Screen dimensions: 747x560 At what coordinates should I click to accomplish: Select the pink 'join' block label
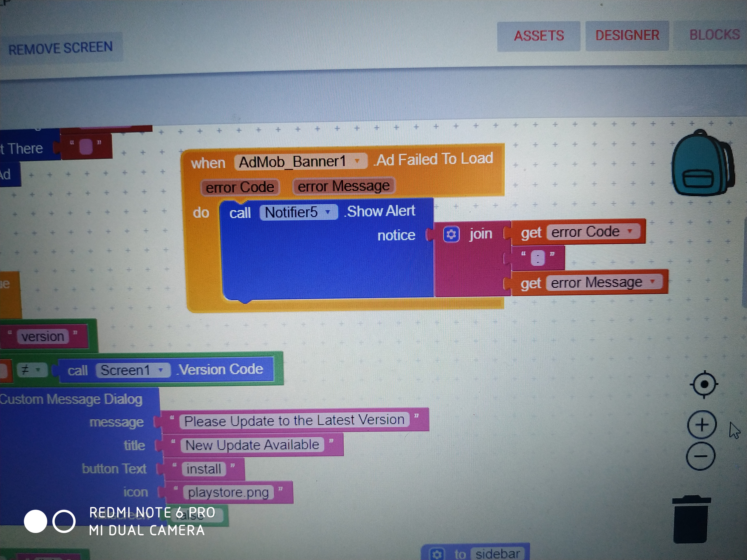pyautogui.click(x=481, y=234)
